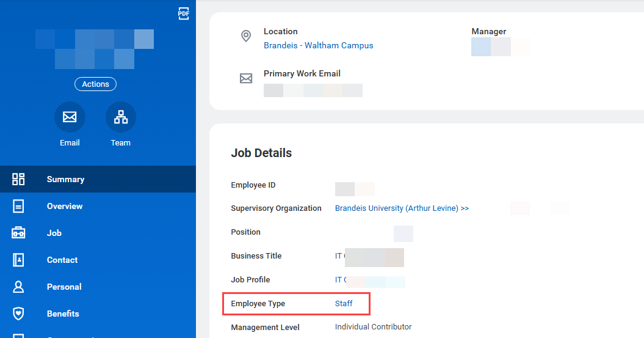
Task: Select the Management Level label
Action: point(265,328)
